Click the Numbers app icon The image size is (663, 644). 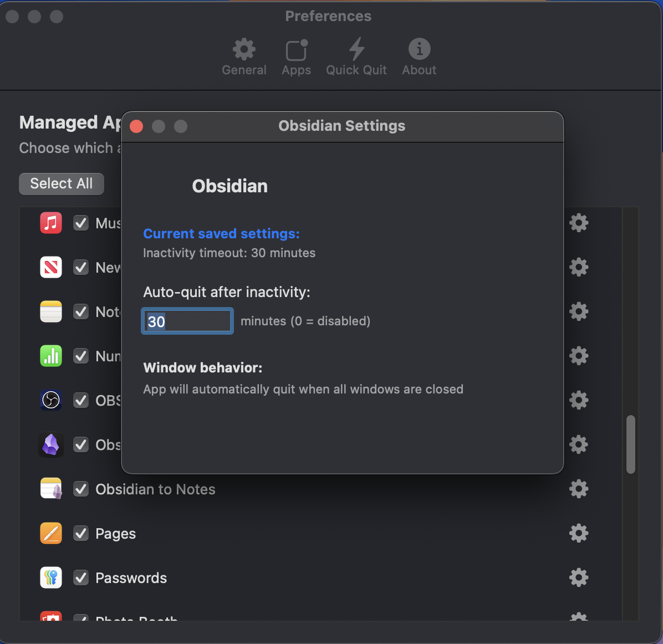click(x=51, y=356)
